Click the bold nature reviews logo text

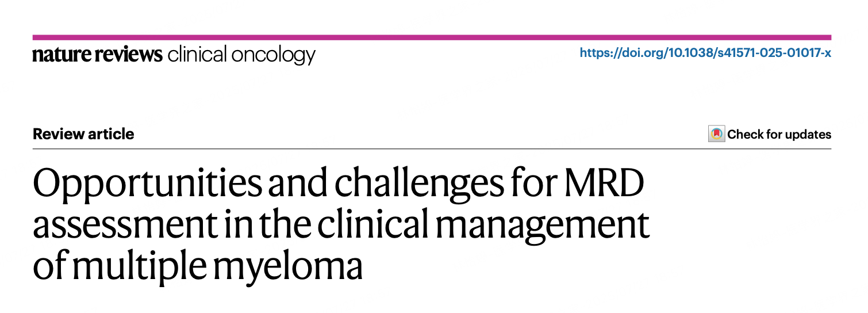(x=98, y=55)
